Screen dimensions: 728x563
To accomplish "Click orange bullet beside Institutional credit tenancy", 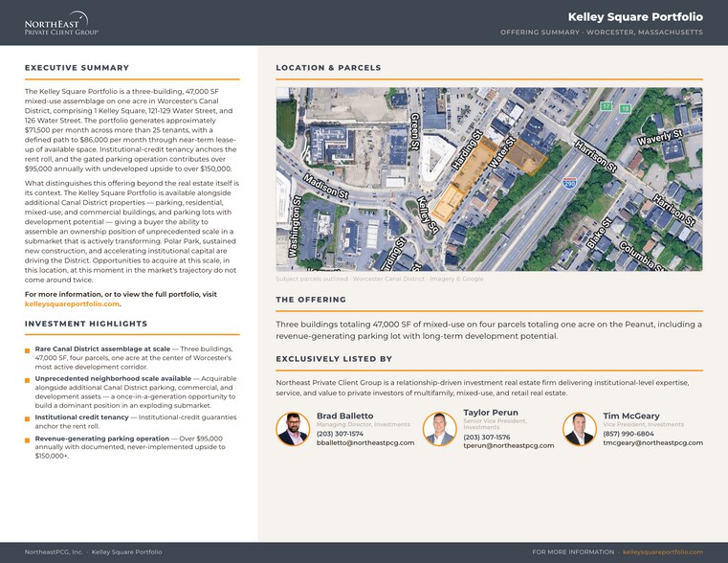I will (28, 418).
